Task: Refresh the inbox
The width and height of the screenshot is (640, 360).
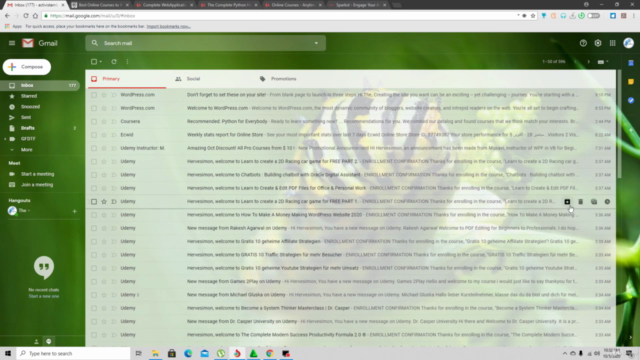Action: [x=114, y=62]
